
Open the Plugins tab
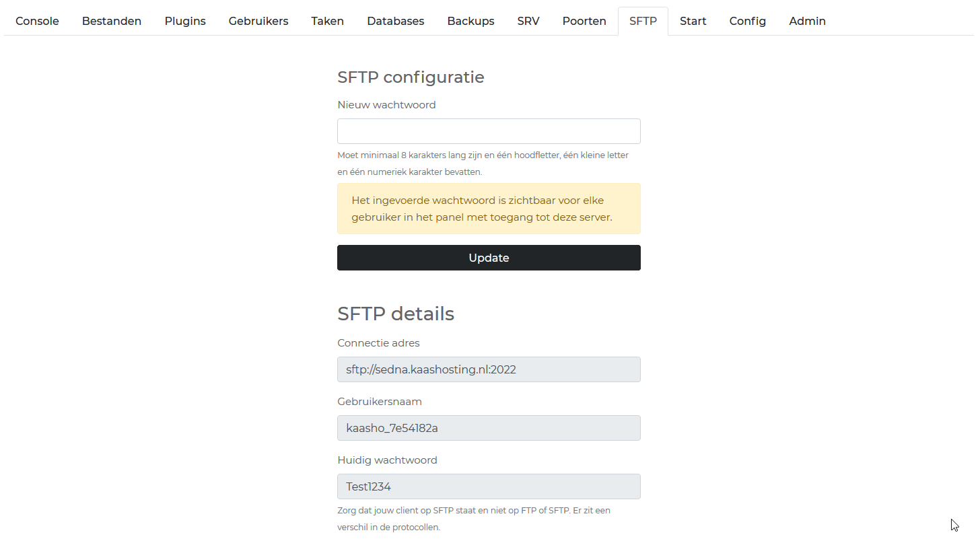click(185, 21)
